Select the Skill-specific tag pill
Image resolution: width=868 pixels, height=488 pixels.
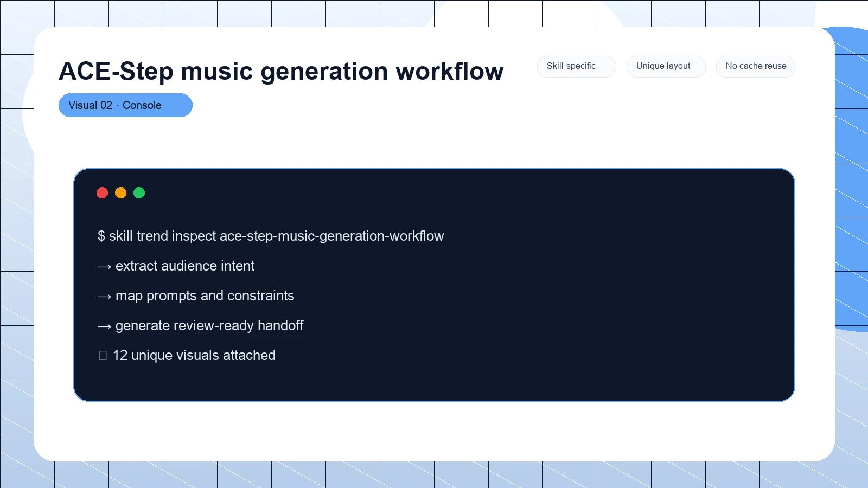pyautogui.click(x=576, y=66)
